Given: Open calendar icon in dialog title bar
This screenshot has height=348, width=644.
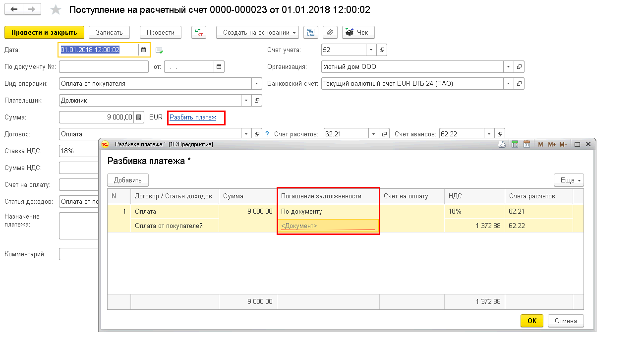Looking at the screenshot, I should click(x=527, y=144).
